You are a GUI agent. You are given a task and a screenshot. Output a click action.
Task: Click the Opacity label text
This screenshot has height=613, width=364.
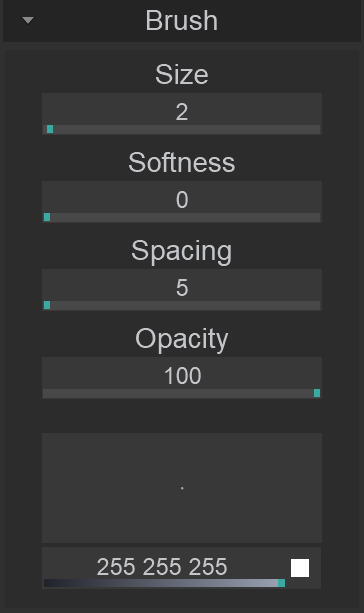click(181, 339)
